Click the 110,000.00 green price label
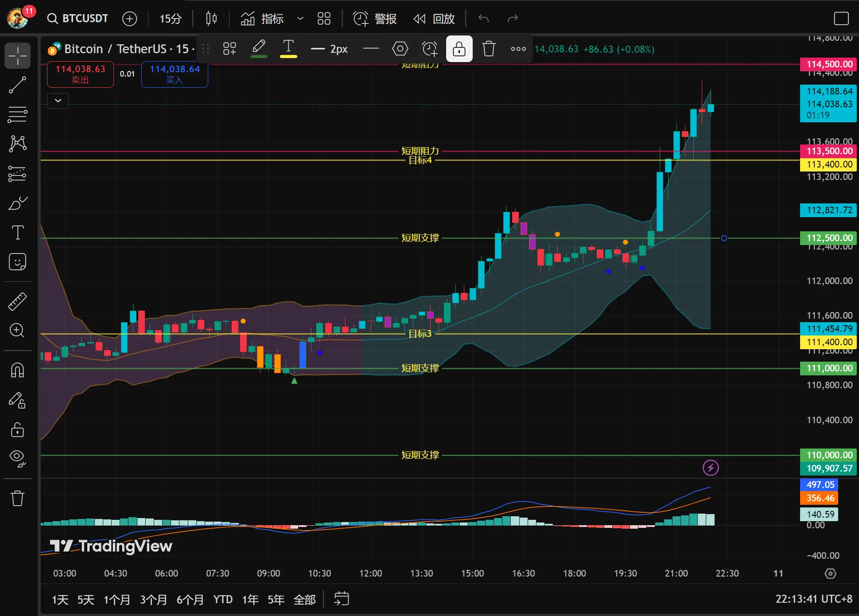859x616 pixels. pos(828,455)
